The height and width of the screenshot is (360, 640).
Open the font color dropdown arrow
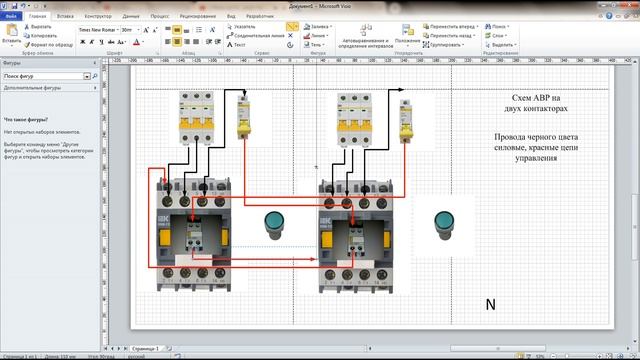(143, 42)
